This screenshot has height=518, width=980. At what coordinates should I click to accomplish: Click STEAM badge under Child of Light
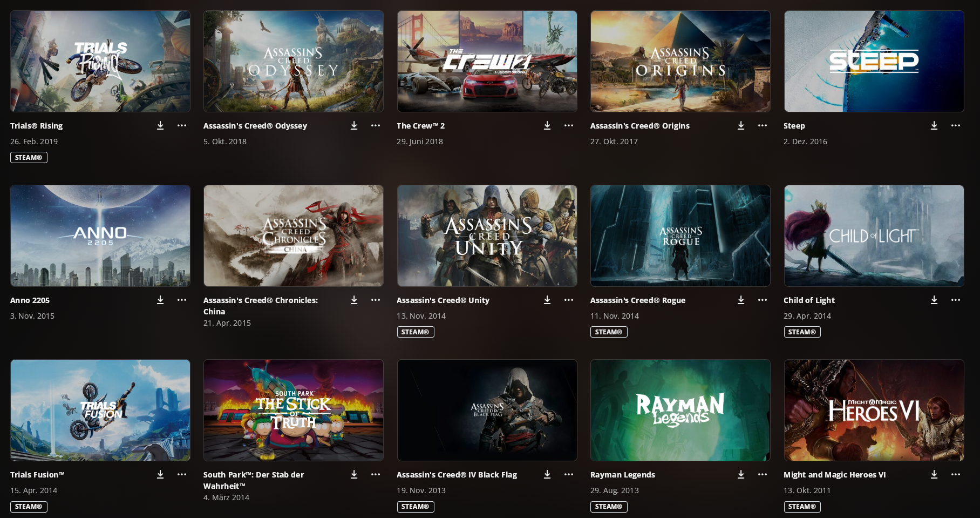tap(802, 332)
